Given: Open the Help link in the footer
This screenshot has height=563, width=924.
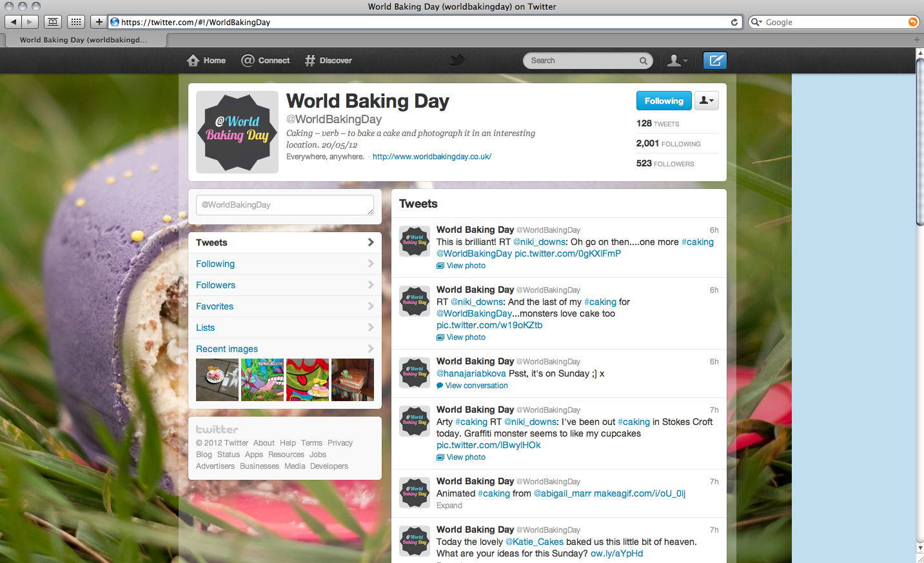Looking at the screenshot, I should (x=288, y=443).
